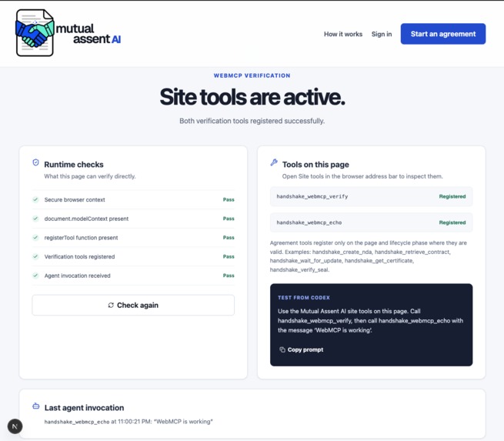Viewport: 504px width, 441px height.
Task: Click the Next.js dev indicator badge
Action: [15, 426]
